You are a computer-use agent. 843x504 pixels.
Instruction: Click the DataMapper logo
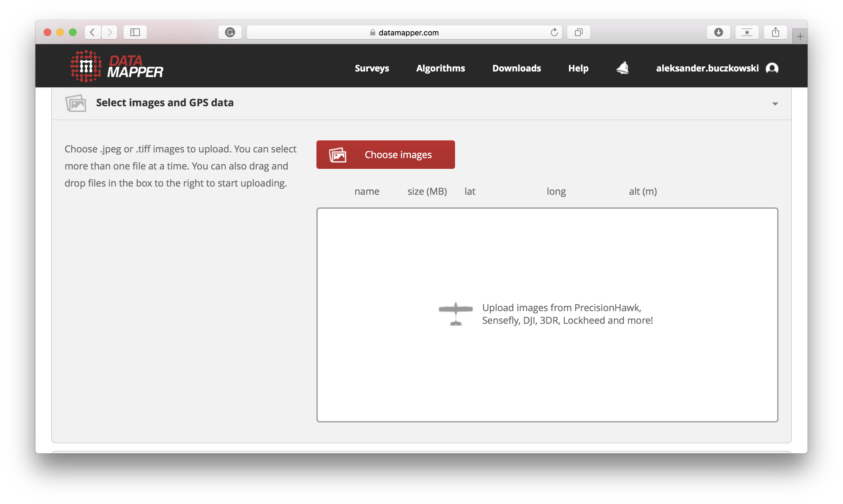pyautogui.click(x=116, y=66)
